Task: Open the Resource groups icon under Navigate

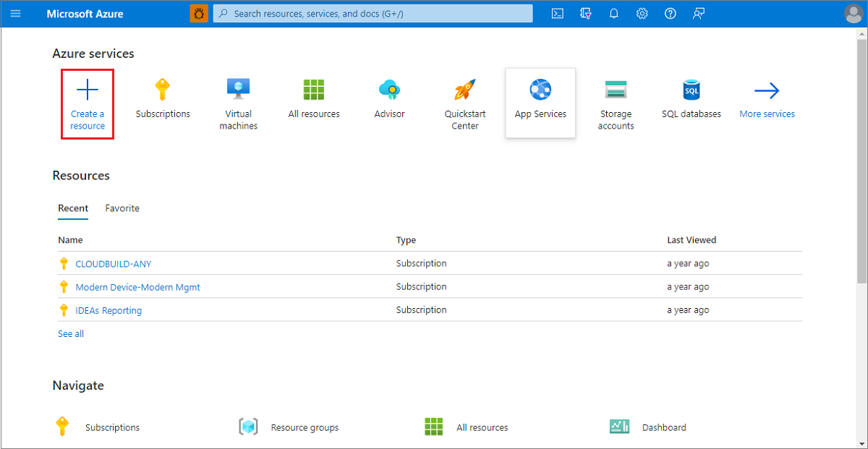Action: coord(249,427)
